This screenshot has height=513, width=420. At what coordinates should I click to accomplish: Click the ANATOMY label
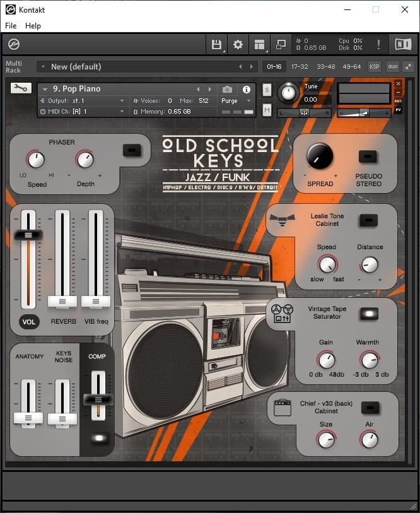point(30,357)
